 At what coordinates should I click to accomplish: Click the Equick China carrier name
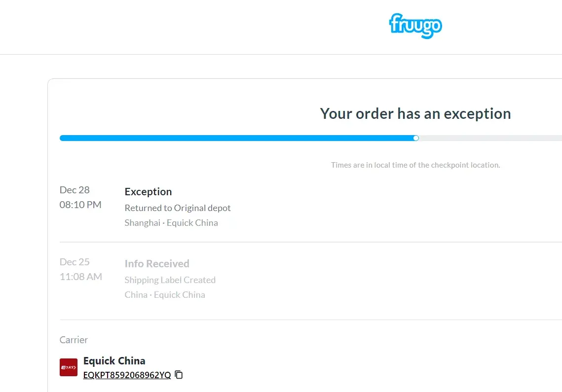tap(114, 360)
